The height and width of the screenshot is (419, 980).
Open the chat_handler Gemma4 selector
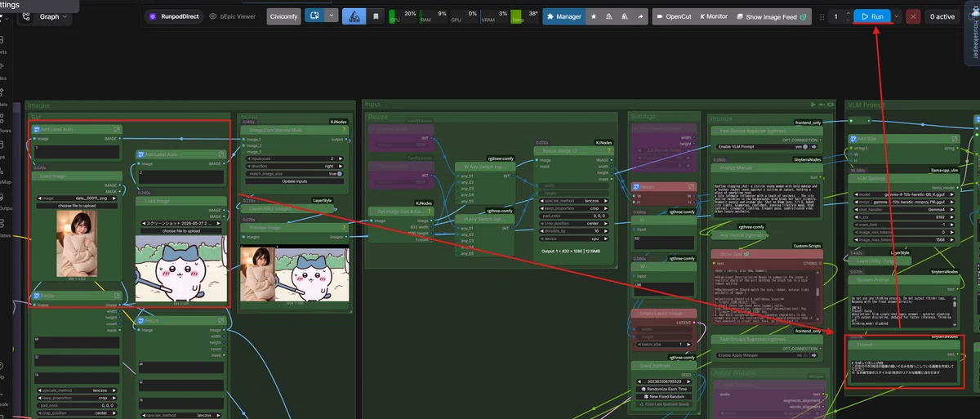coord(902,209)
